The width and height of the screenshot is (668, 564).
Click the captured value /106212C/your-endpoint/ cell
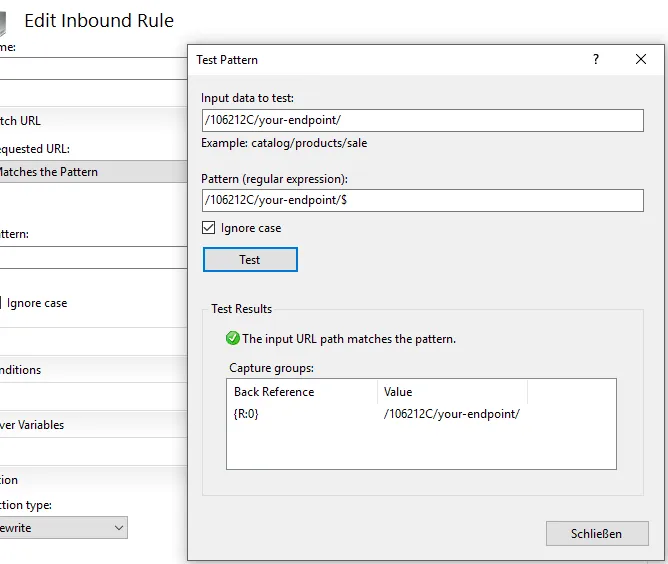tap(451, 414)
